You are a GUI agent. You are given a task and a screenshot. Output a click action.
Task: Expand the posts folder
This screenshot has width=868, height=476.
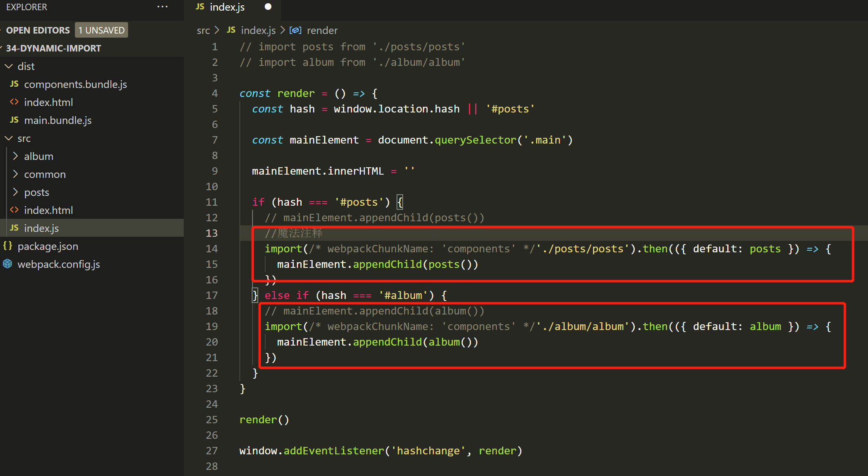pyautogui.click(x=16, y=192)
